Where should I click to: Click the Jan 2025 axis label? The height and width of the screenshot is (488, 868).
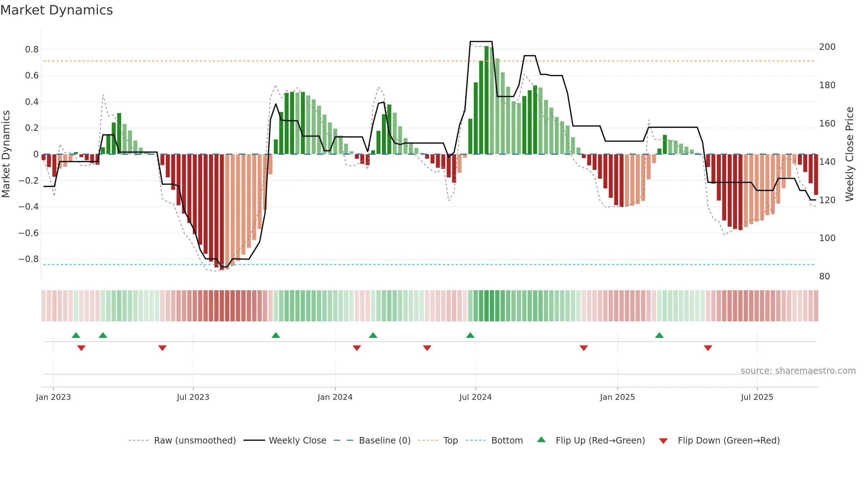(618, 397)
